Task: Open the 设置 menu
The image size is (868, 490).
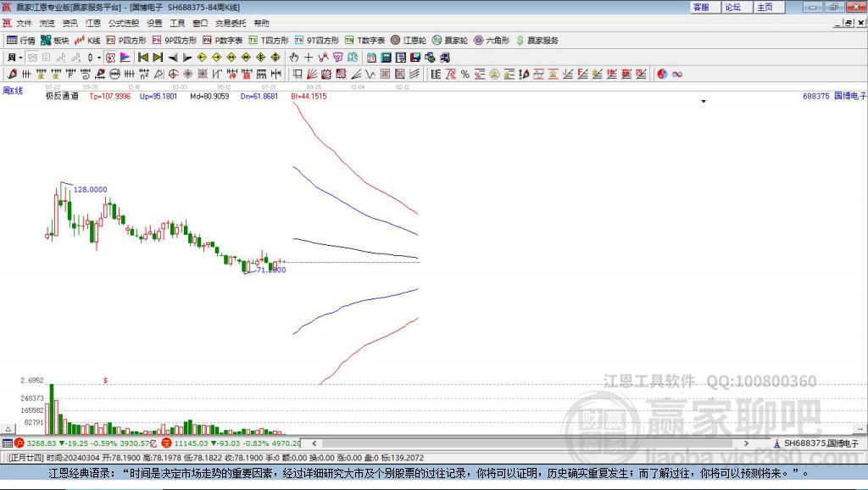Action: coord(154,23)
